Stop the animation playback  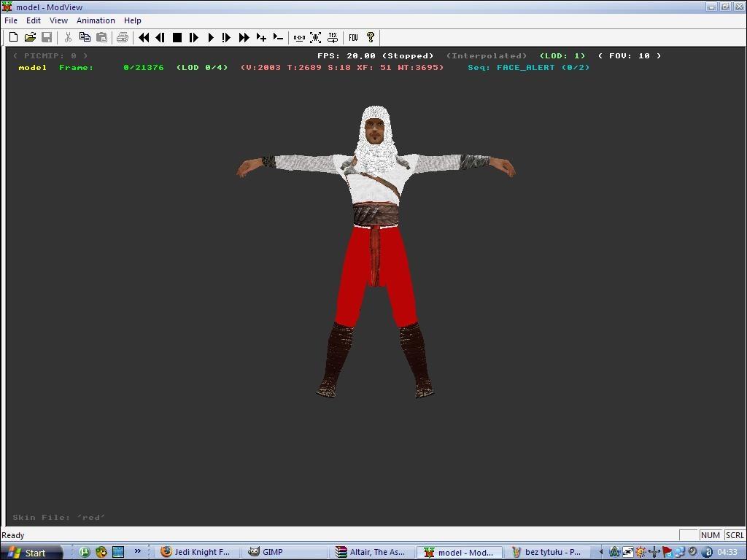pyautogui.click(x=177, y=37)
